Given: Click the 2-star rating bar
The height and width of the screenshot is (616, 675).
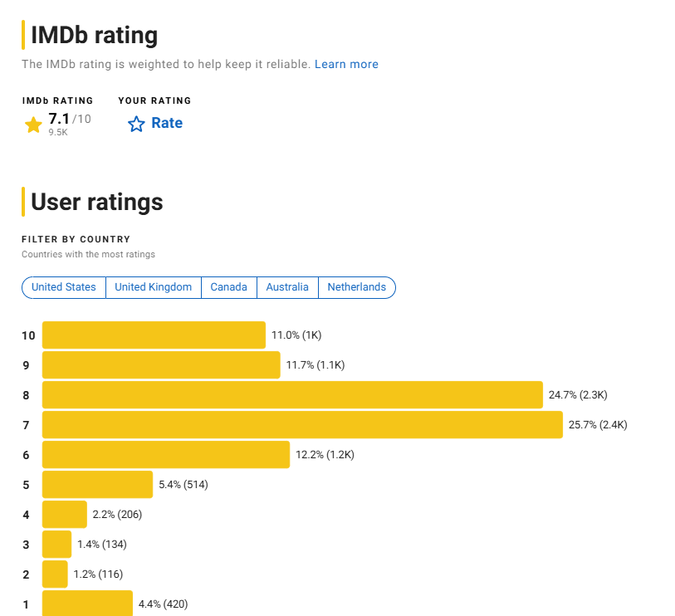Looking at the screenshot, I should pos(55,574).
